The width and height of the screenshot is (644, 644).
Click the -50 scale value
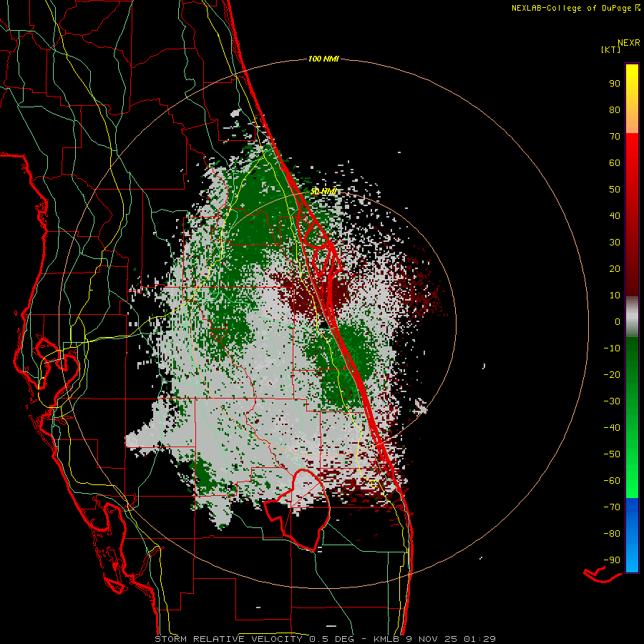612,454
